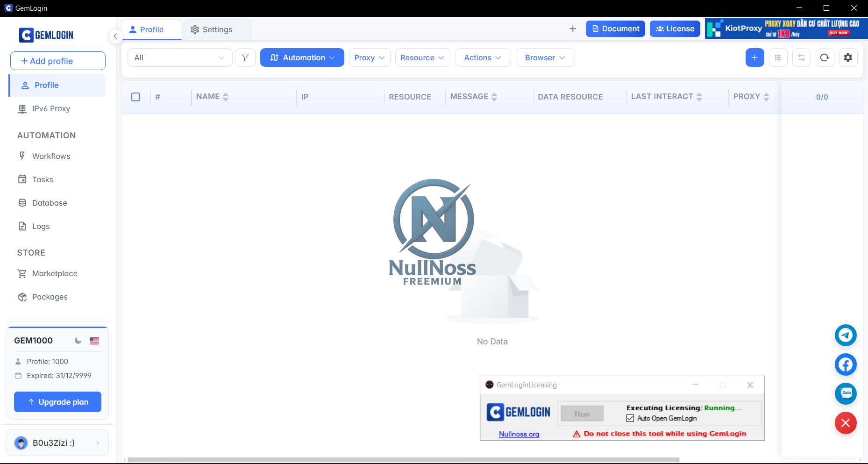Click the 0/0 counter text
The width and height of the screenshot is (868, 464).
[822, 97]
